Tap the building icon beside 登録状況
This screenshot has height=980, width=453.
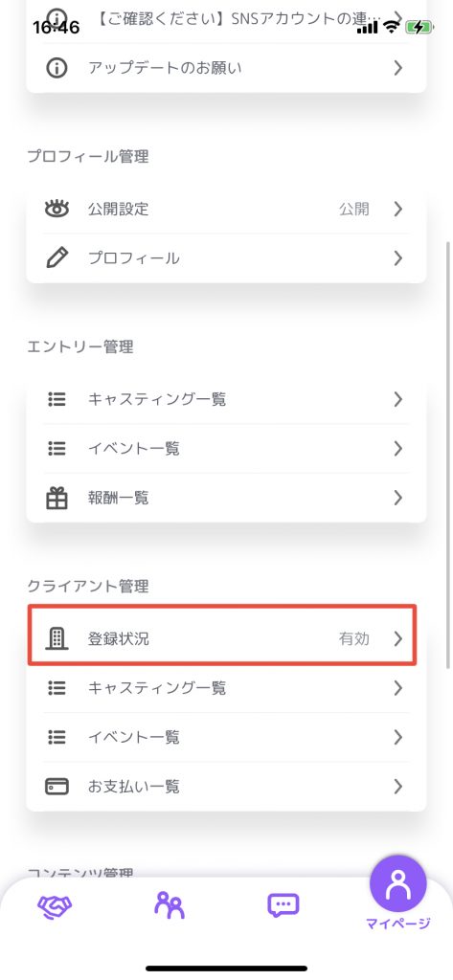[57, 638]
